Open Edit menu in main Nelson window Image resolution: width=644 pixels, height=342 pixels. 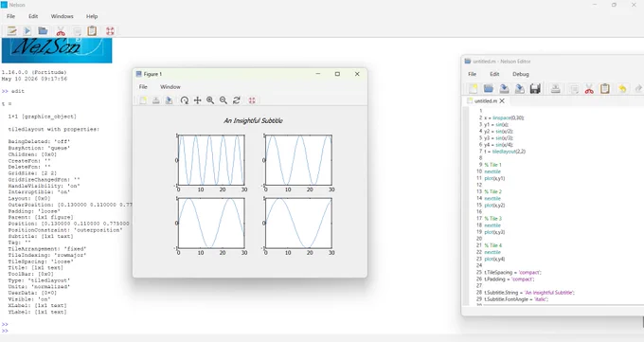[33, 16]
